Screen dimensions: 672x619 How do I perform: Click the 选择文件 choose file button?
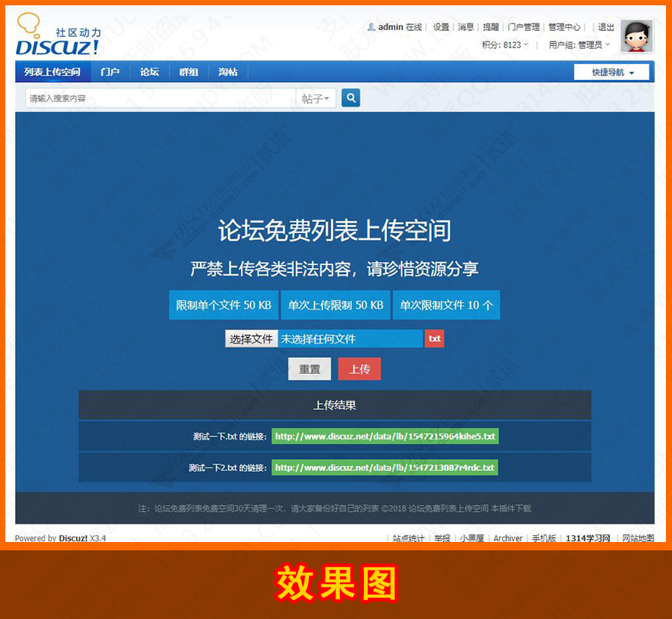[251, 338]
